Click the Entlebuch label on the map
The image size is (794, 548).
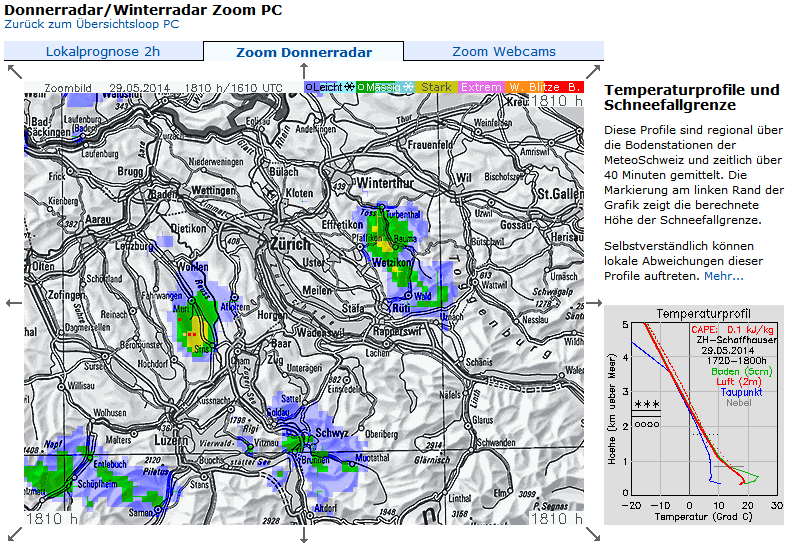109,464
